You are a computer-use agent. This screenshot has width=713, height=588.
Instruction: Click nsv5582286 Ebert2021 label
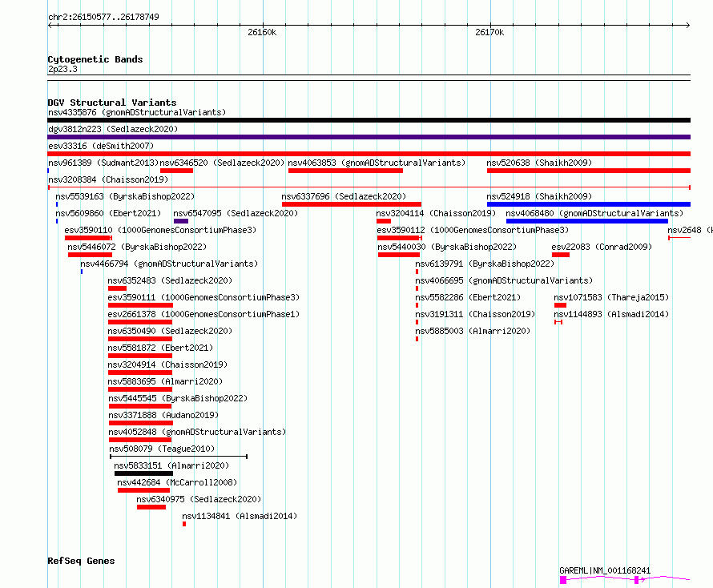468,297
